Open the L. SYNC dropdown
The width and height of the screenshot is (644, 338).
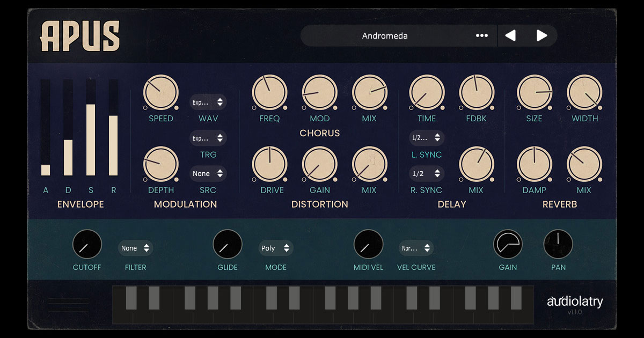(427, 138)
